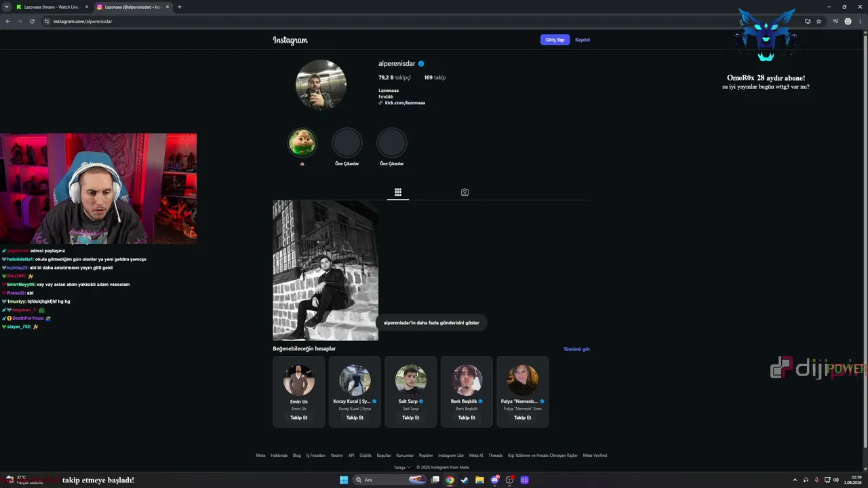Close the Lazonaaa Stream Kick tab

pos(87,7)
